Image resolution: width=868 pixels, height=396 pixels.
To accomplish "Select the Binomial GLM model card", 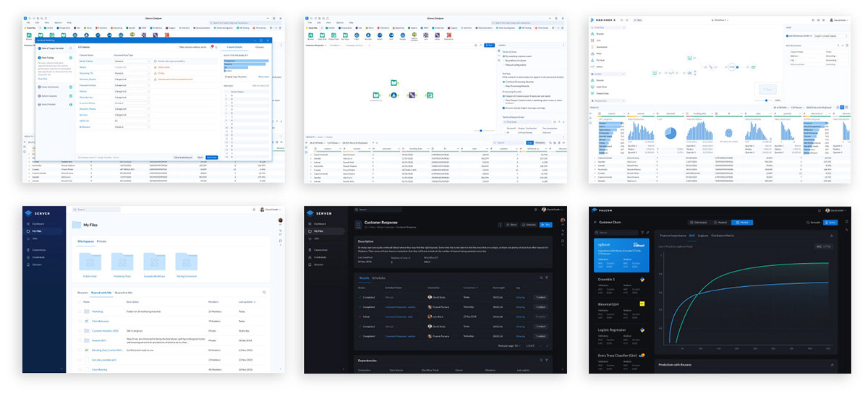I will pos(622,311).
